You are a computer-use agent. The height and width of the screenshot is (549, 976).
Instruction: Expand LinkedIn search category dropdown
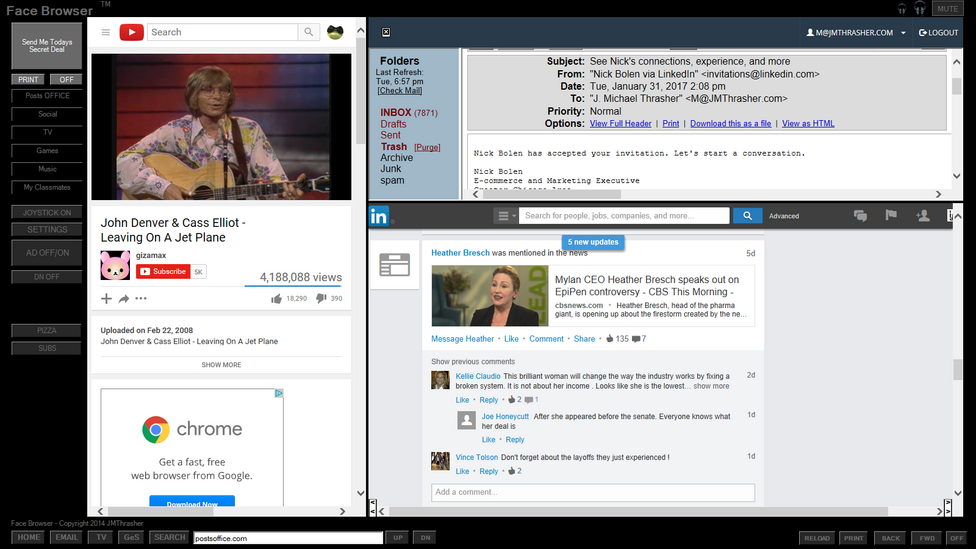[x=507, y=216]
